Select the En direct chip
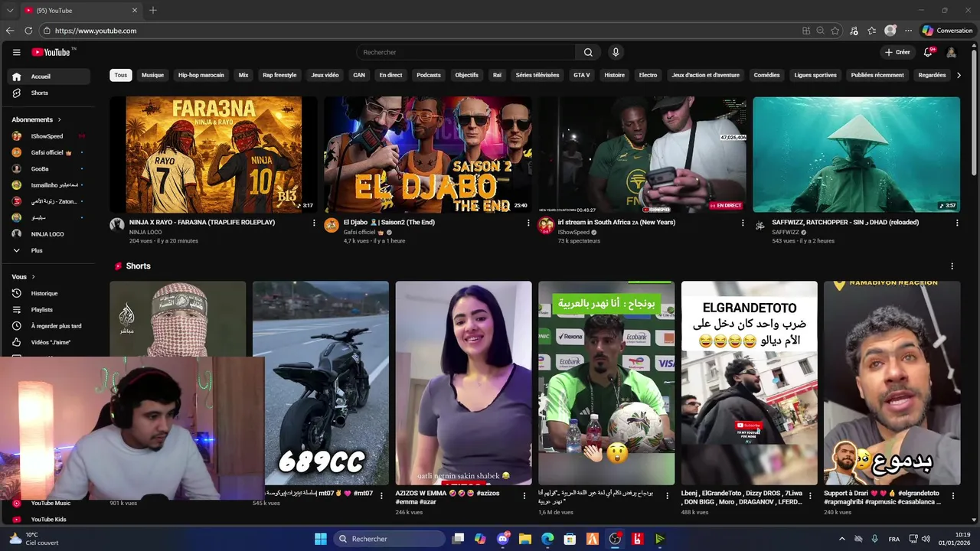This screenshot has width=980, height=551. coord(390,75)
